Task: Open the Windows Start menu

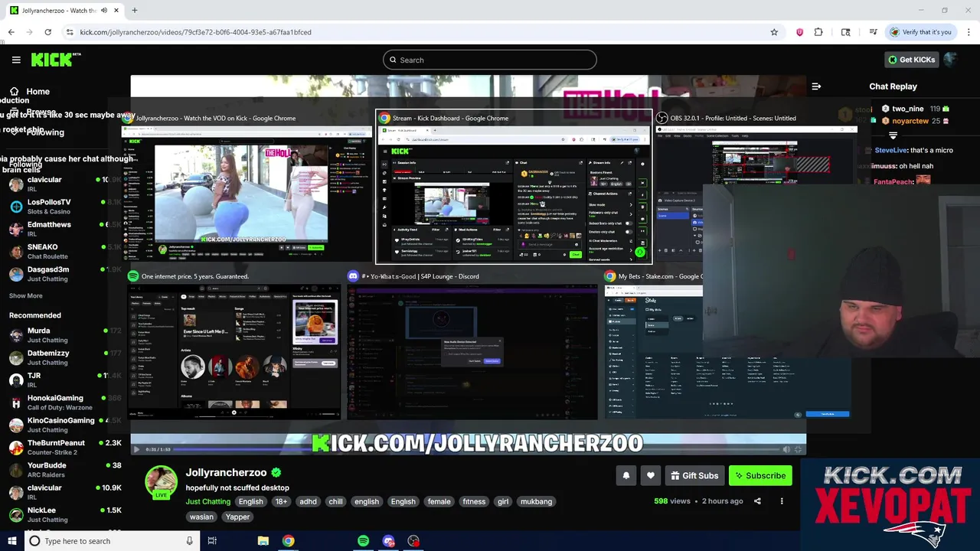Action: 11,541
